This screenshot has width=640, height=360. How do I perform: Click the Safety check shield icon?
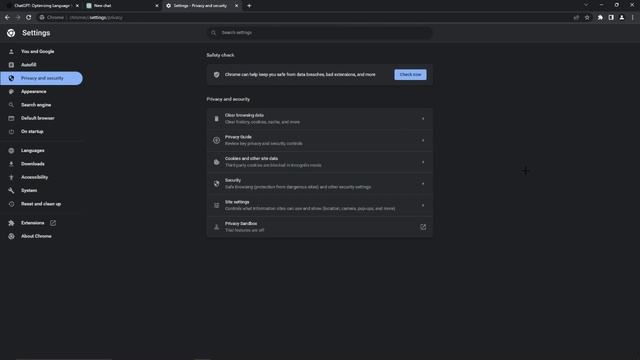pos(216,75)
